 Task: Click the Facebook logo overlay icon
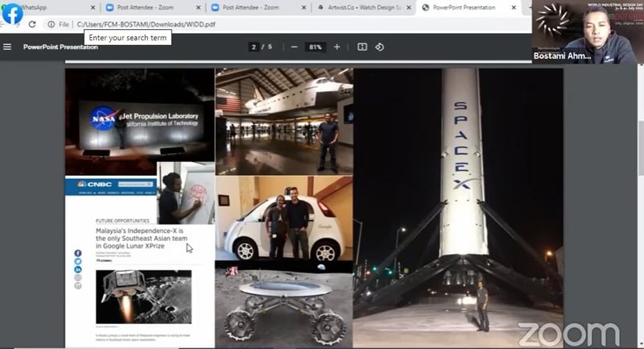pos(12,14)
